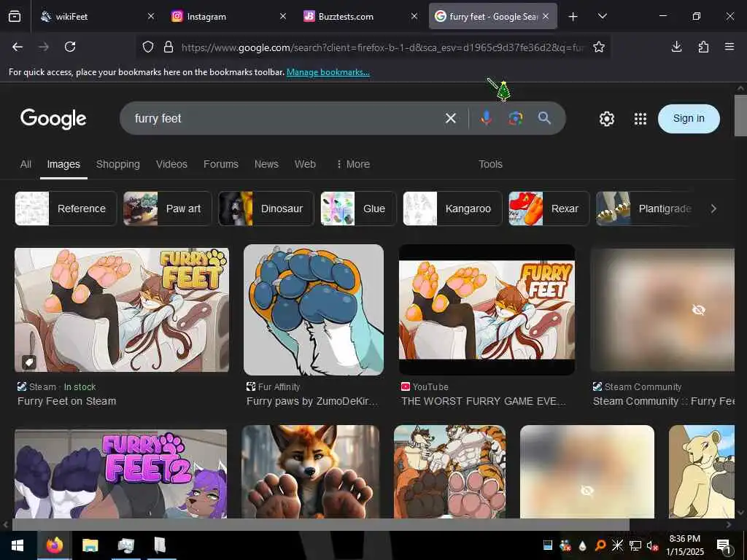
Task: Open the YouTube worst furry game thumbnail
Action: coord(487,309)
